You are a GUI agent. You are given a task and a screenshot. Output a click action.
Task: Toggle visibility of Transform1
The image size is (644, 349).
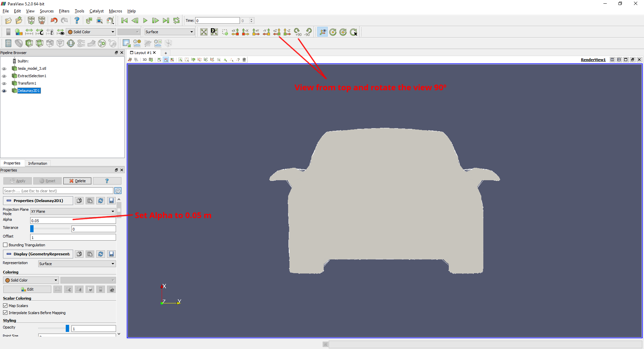[x=4, y=84]
